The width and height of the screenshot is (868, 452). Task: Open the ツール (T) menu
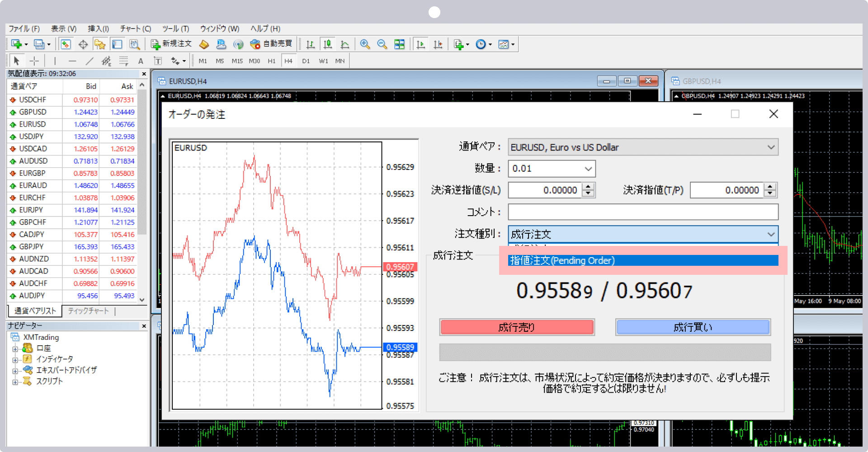pos(176,29)
